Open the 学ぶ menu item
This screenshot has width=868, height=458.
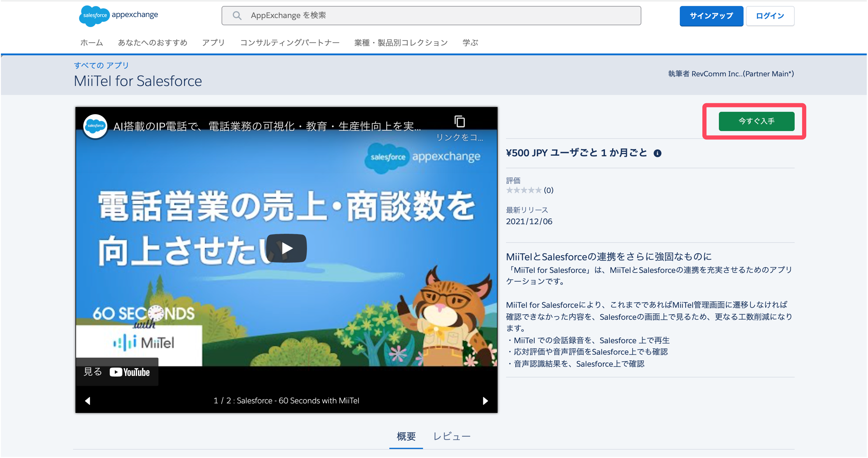coord(470,43)
